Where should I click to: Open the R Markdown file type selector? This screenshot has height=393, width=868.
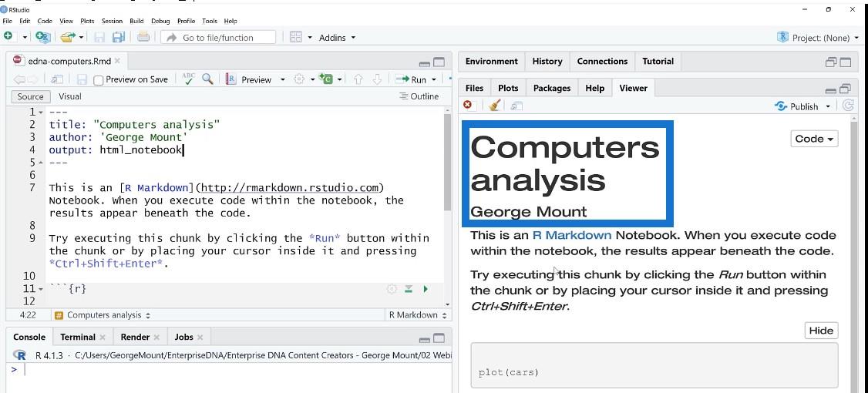(418, 315)
